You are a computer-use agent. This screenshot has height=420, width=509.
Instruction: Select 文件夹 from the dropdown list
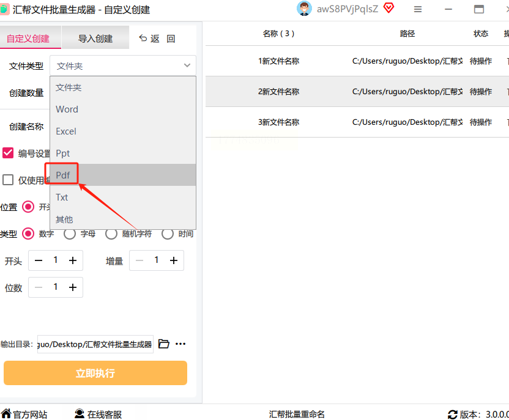123,87
